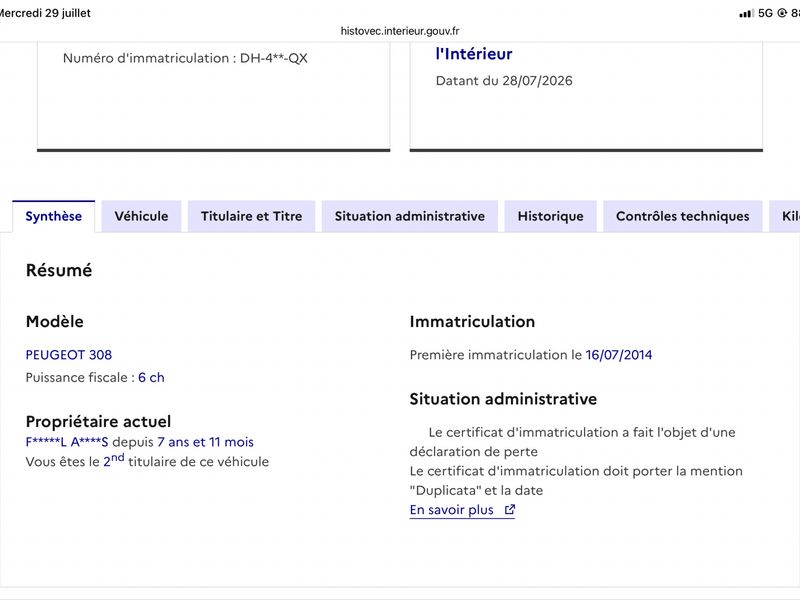Tap the 5G network indicator

click(765, 13)
